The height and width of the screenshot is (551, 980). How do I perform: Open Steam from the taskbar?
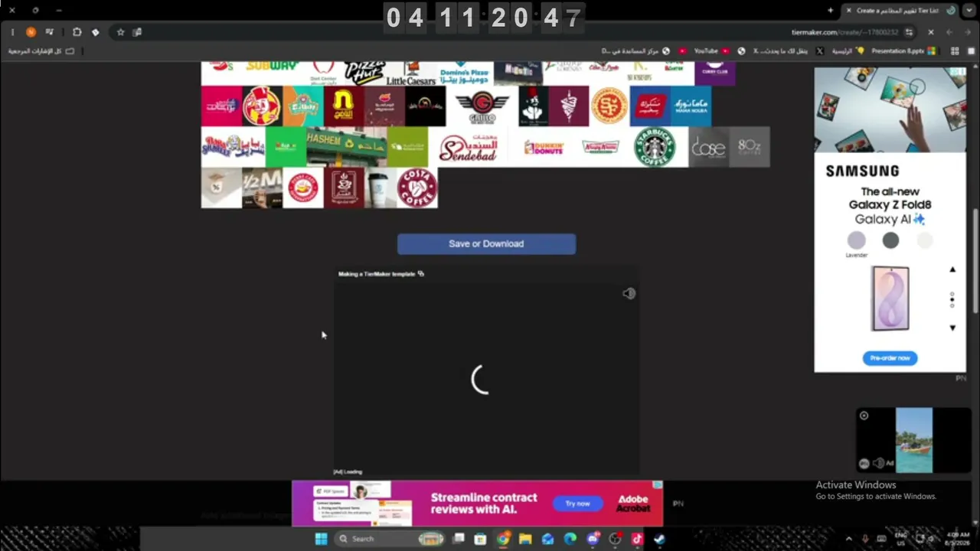tap(659, 539)
